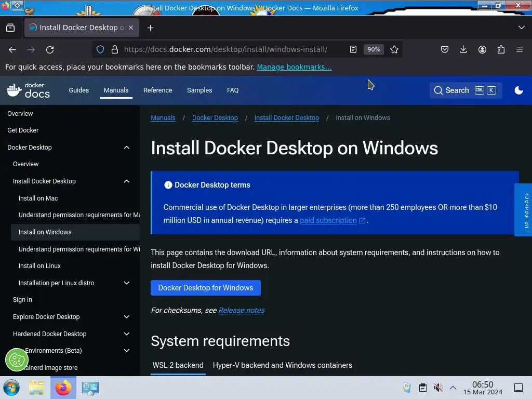Click Install Docker Desktop breadcrumb link
This screenshot has height=399, width=532.
click(287, 118)
